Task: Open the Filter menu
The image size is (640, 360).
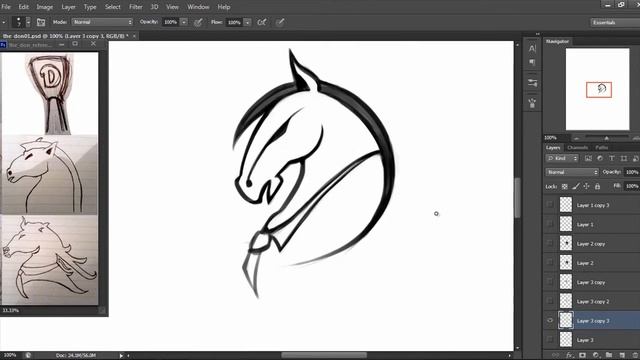Action: click(136, 7)
